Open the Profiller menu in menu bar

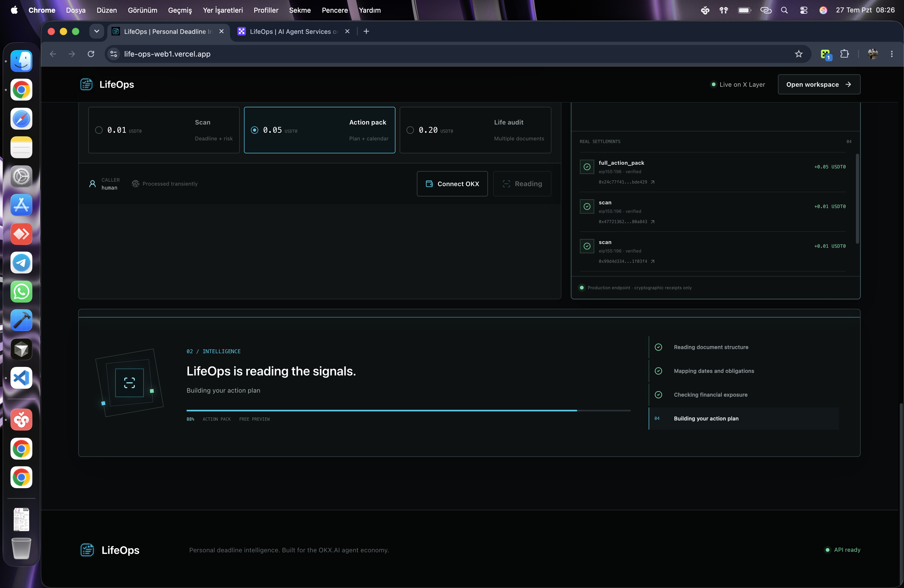266,10
